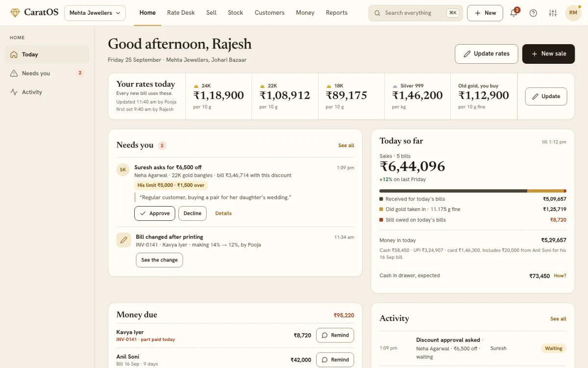Image resolution: width=588 pixels, height=368 pixels.
Task: Go to the Money tab
Action: pyautogui.click(x=305, y=13)
